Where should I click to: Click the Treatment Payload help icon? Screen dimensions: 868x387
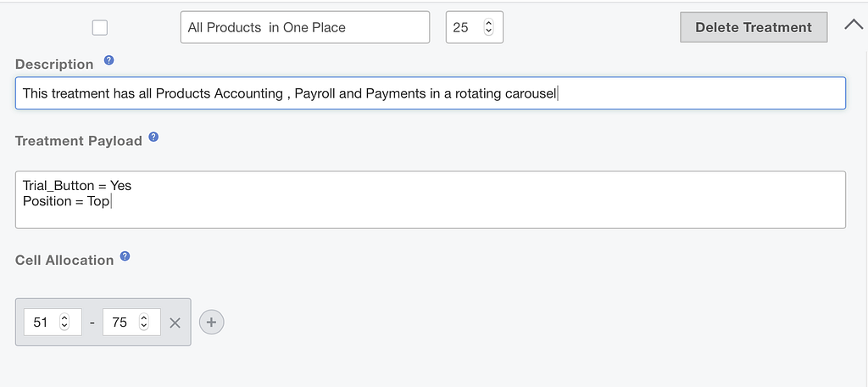point(153,137)
